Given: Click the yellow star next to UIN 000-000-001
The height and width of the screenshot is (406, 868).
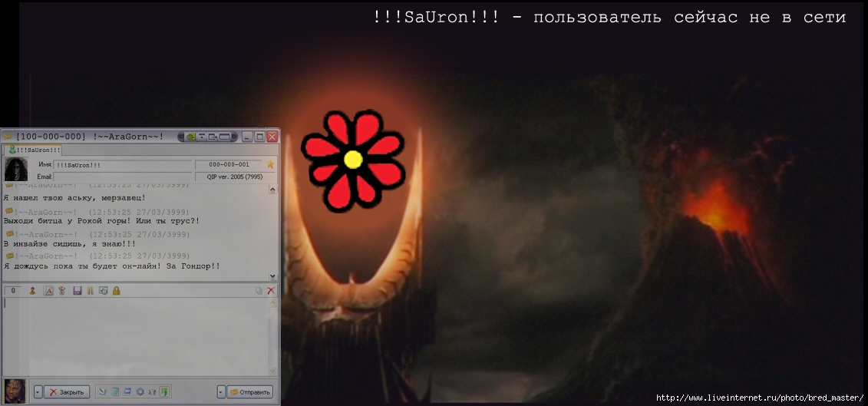Looking at the screenshot, I should pos(271,164).
